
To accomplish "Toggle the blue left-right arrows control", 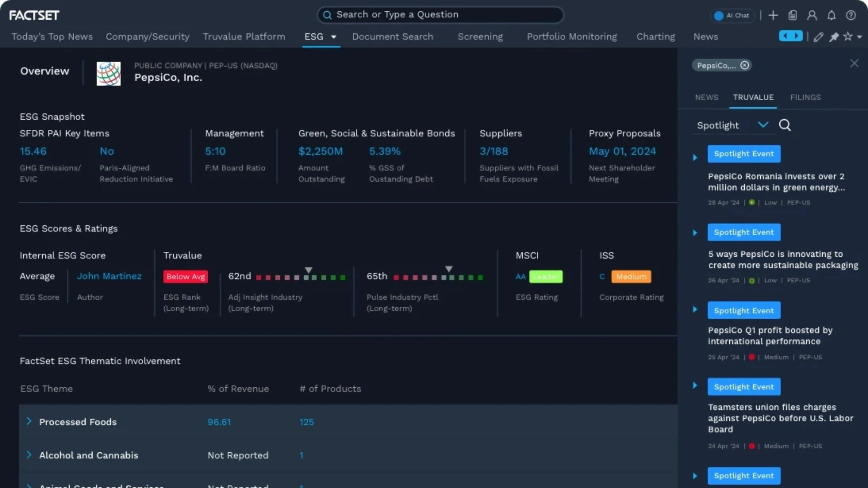I will coord(790,36).
